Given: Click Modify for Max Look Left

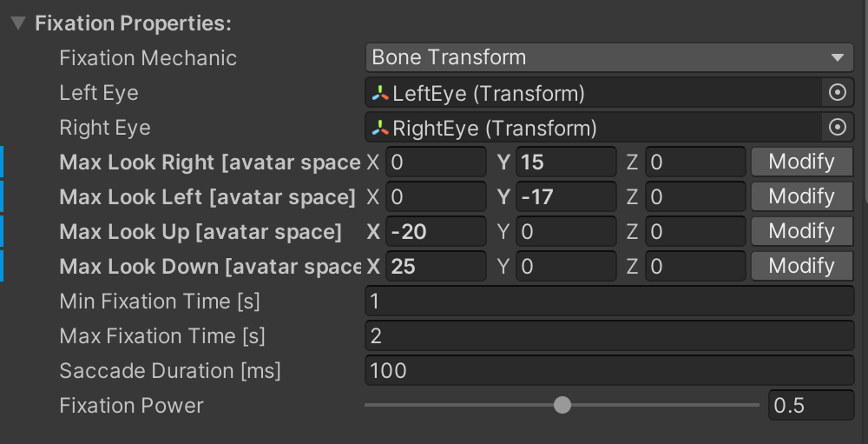Looking at the screenshot, I should 801,196.
